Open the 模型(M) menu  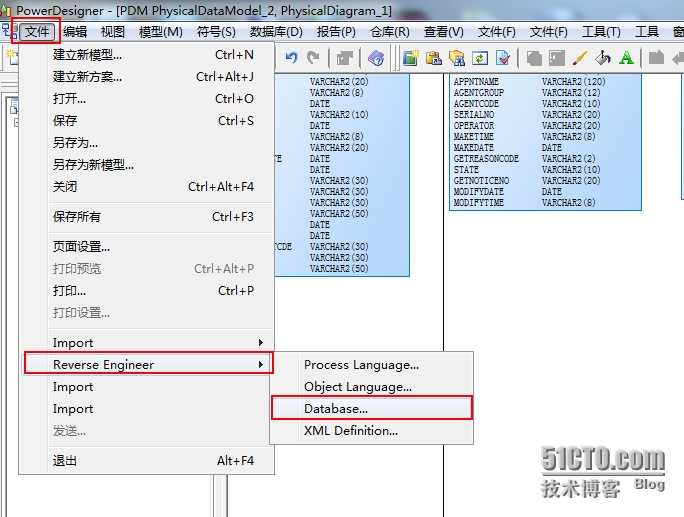[x=161, y=31]
